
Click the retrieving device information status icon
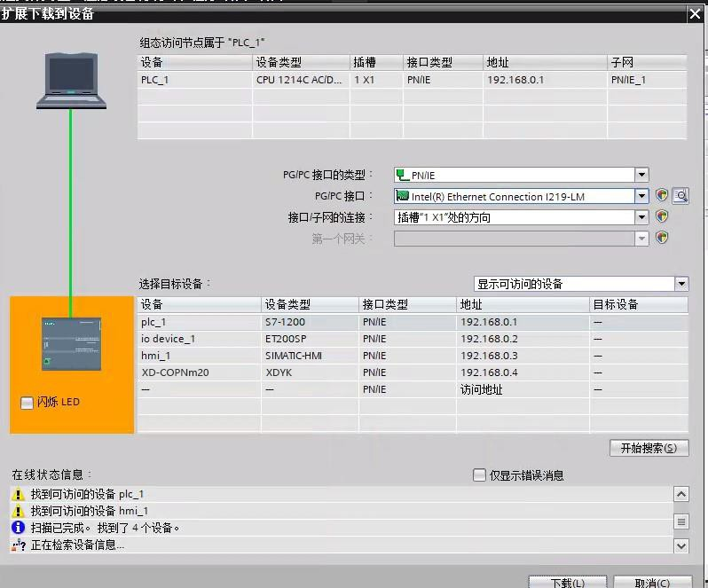[x=18, y=545]
